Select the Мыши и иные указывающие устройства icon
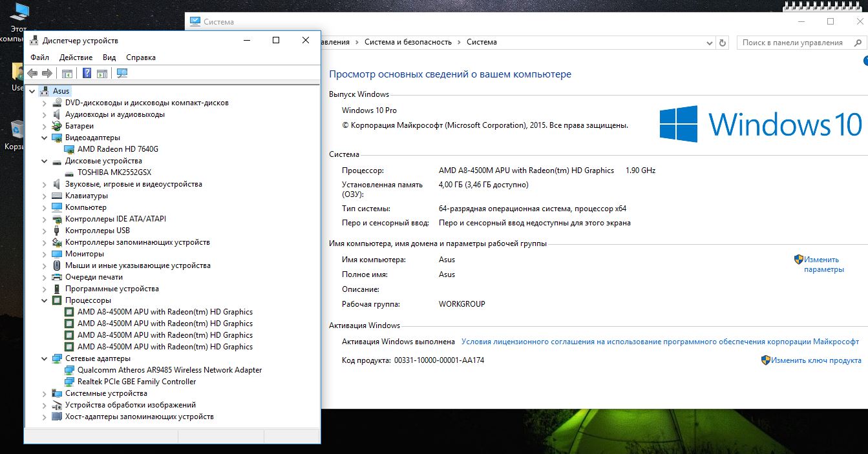868x454 pixels. click(57, 265)
